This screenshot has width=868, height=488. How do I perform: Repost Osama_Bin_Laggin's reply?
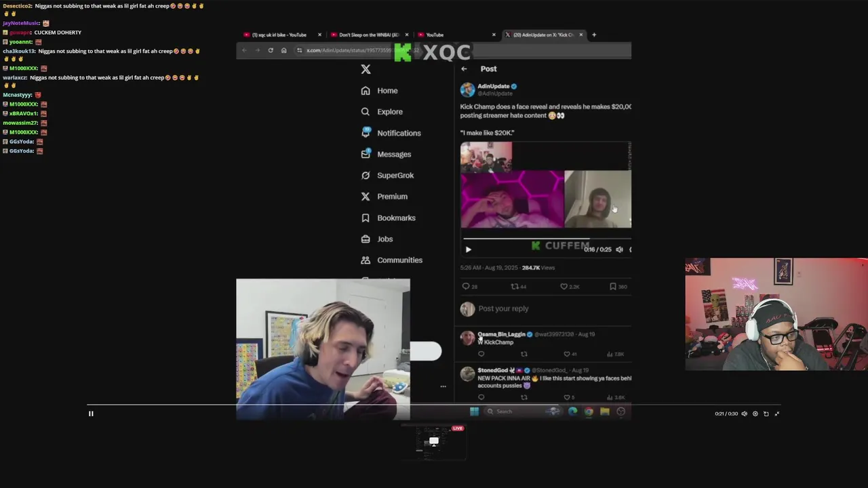(x=524, y=354)
